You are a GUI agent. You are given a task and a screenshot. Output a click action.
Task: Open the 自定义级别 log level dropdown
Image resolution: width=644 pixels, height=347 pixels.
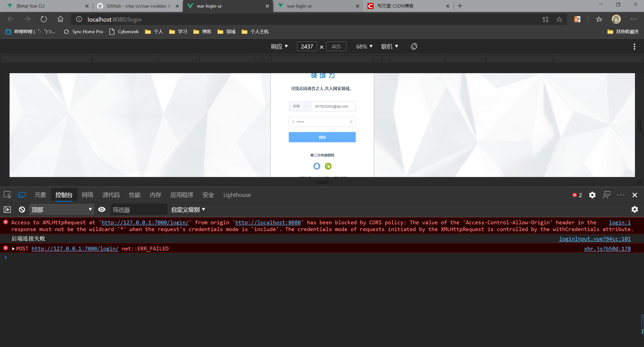click(x=188, y=209)
